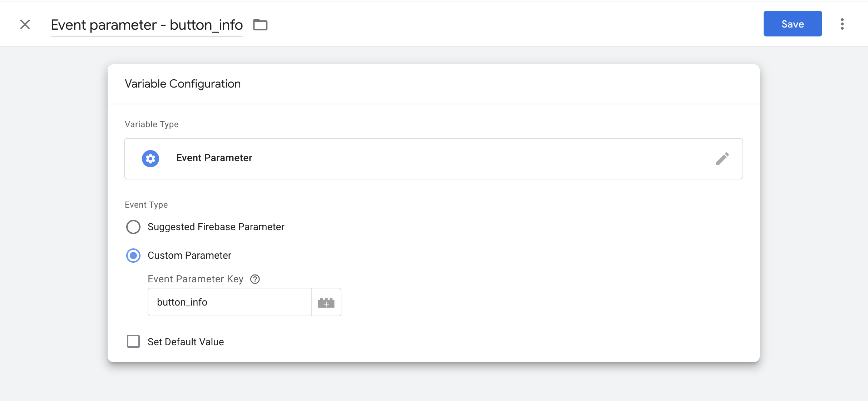
Task: Click the Variable Type label
Action: [152, 124]
